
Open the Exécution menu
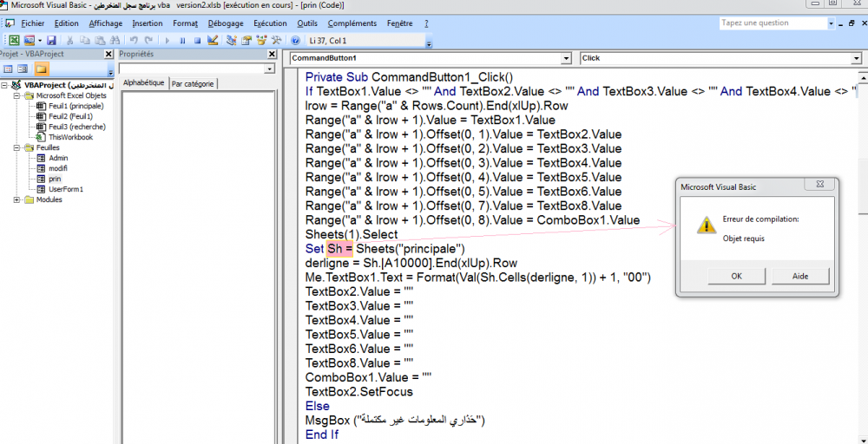[270, 23]
